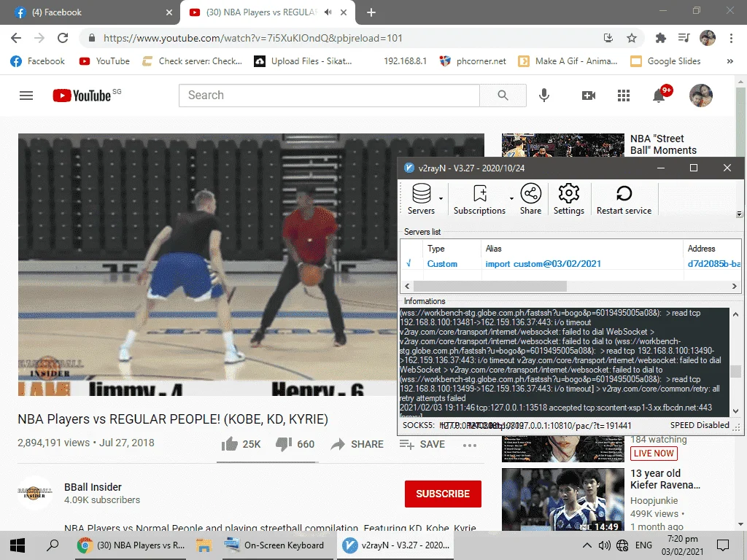Click the Address column header
The height and width of the screenshot is (560, 747).
[701, 249]
